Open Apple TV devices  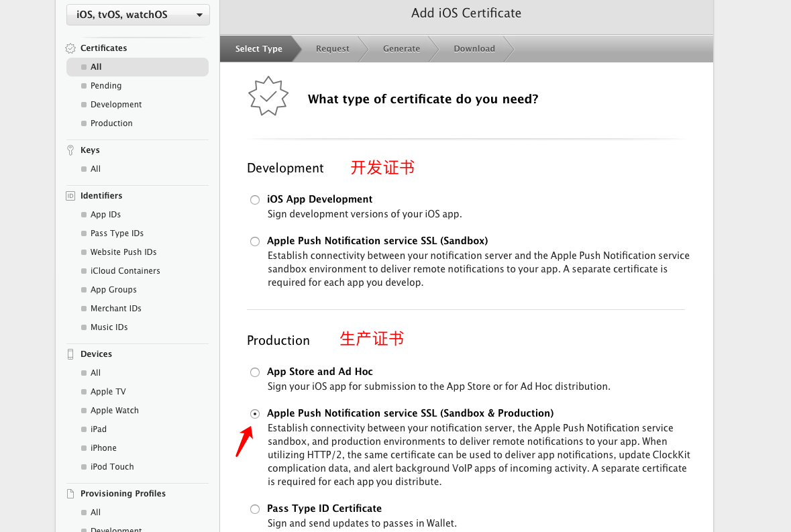pyautogui.click(x=108, y=391)
